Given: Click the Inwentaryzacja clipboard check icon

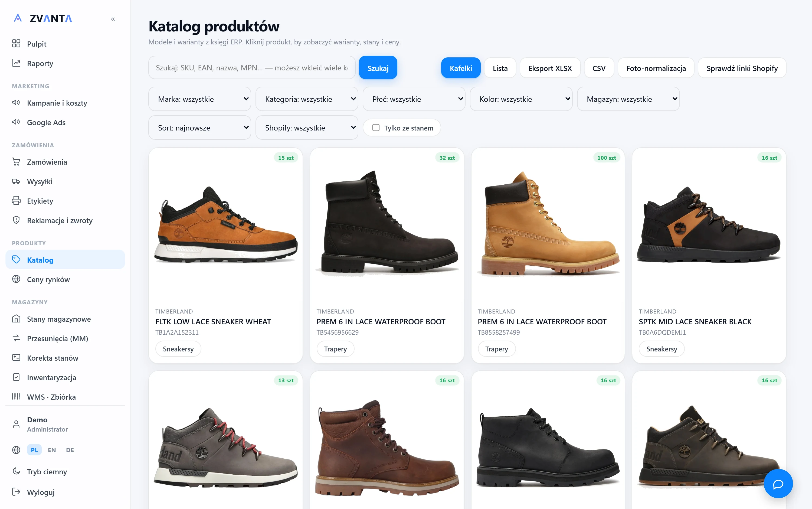Looking at the screenshot, I should (x=16, y=377).
